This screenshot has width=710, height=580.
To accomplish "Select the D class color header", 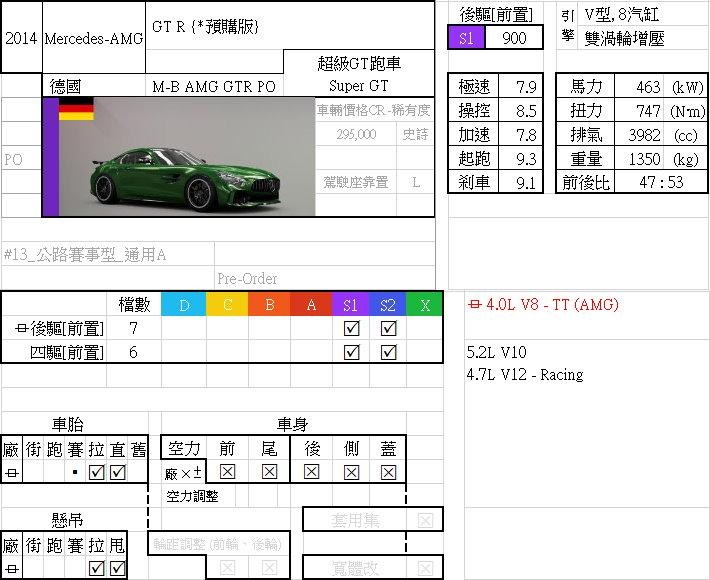I will tap(183, 305).
